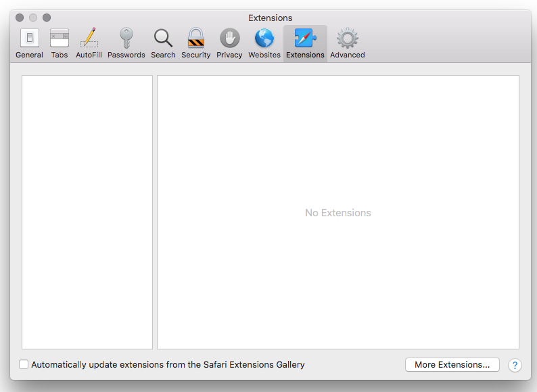Enable automatic extension updates checkbox
The width and height of the screenshot is (537, 392).
coord(24,364)
